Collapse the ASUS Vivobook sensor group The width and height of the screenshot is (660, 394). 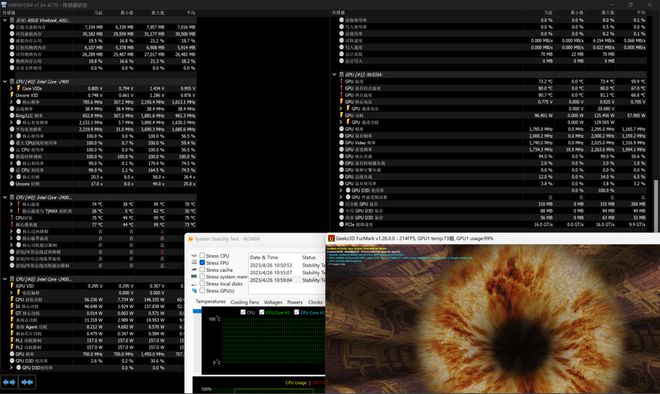tap(5, 20)
